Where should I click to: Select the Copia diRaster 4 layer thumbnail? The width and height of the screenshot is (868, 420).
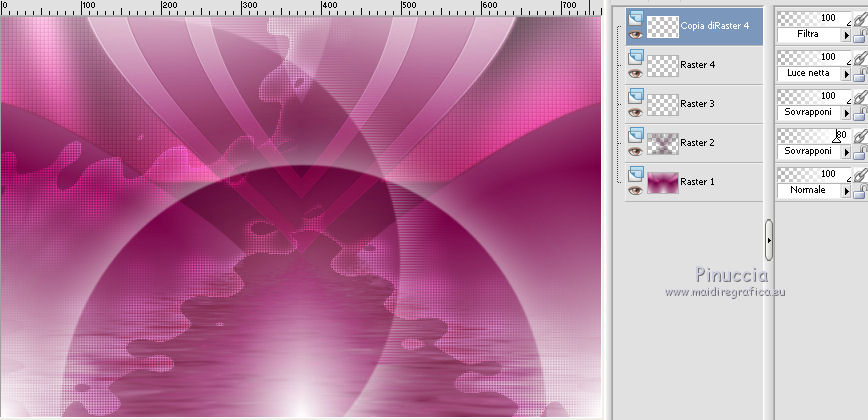pyautogui.click(x=663, y=27)
